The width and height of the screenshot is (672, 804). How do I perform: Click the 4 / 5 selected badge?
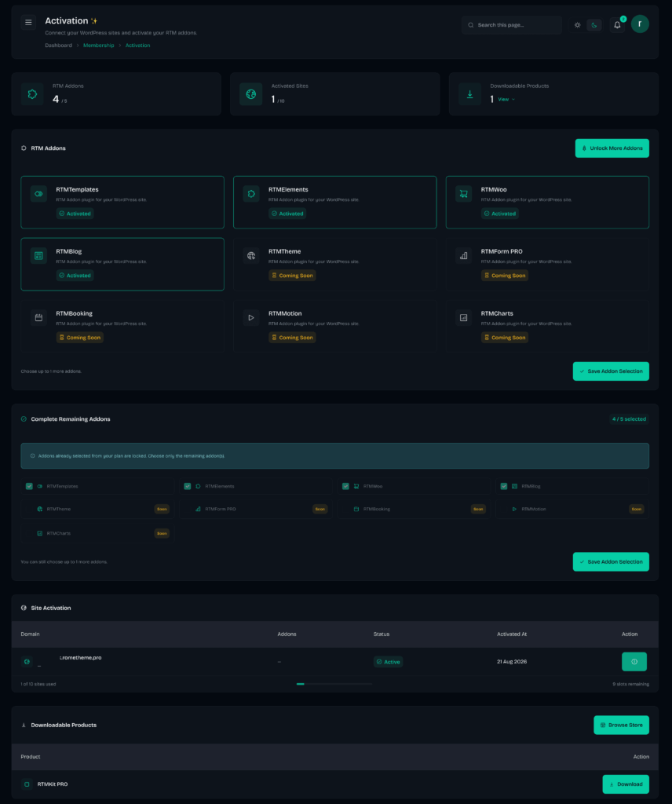pyautogui.click(x=629, y=419)
